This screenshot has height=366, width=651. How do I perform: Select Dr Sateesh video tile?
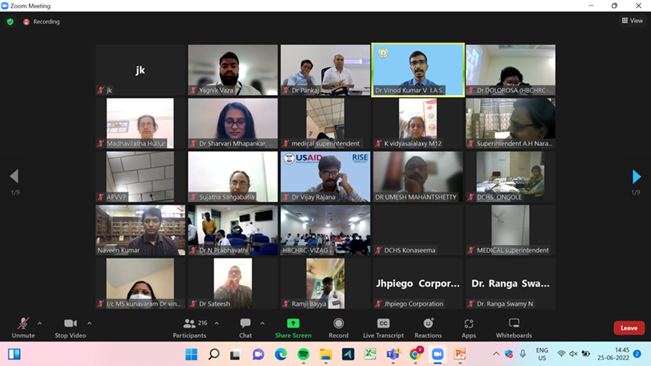(x=233, y=283)
